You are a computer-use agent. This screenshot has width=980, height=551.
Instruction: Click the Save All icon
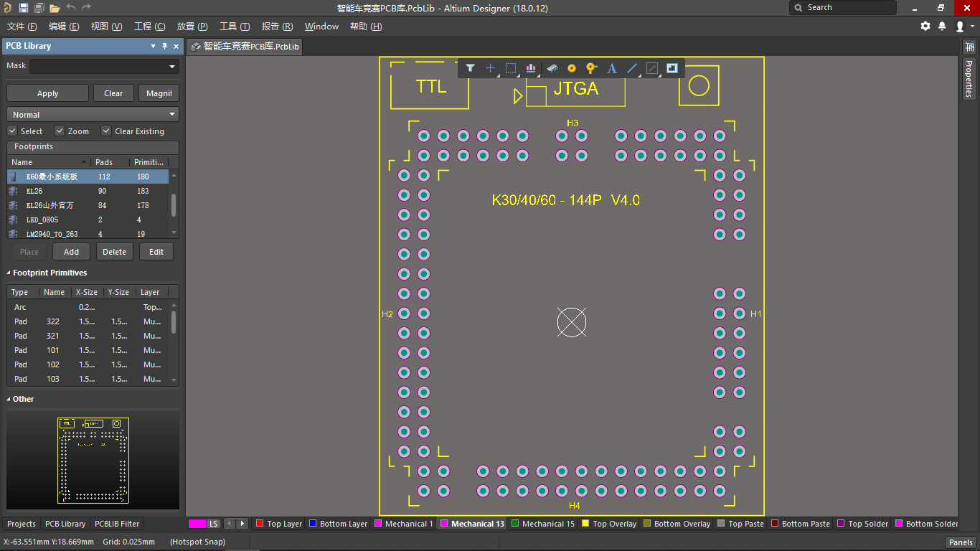point(39,8)
